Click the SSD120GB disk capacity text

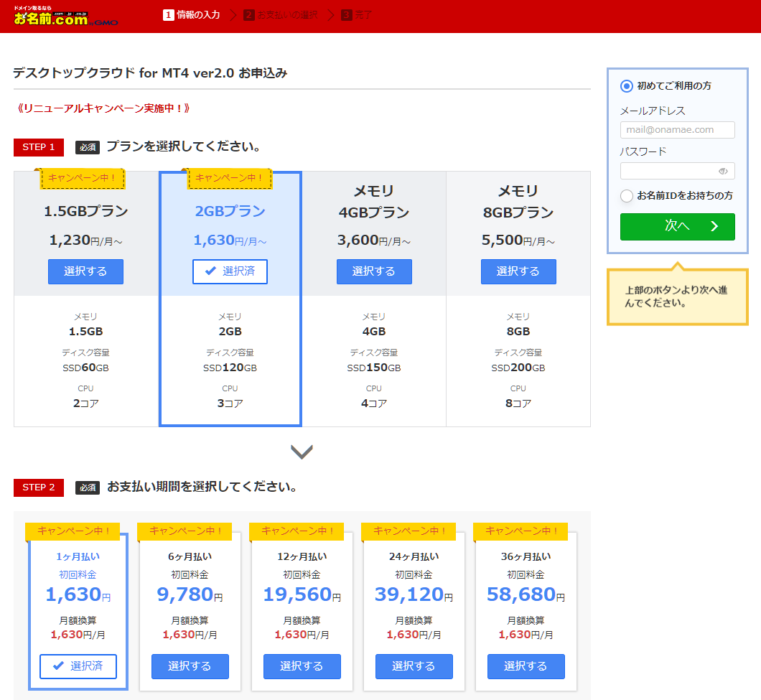230,368
